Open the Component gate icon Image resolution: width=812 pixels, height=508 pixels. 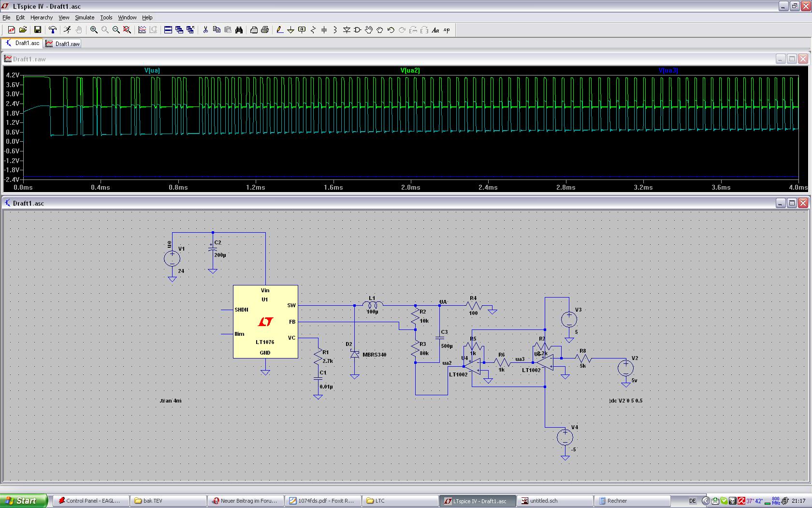tap(358, 30)
